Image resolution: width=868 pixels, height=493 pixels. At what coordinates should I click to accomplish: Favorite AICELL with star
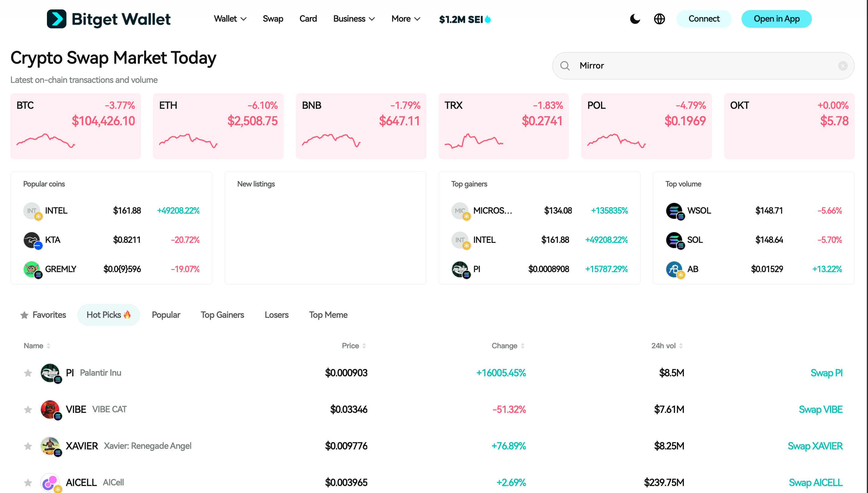click(28, 483)
